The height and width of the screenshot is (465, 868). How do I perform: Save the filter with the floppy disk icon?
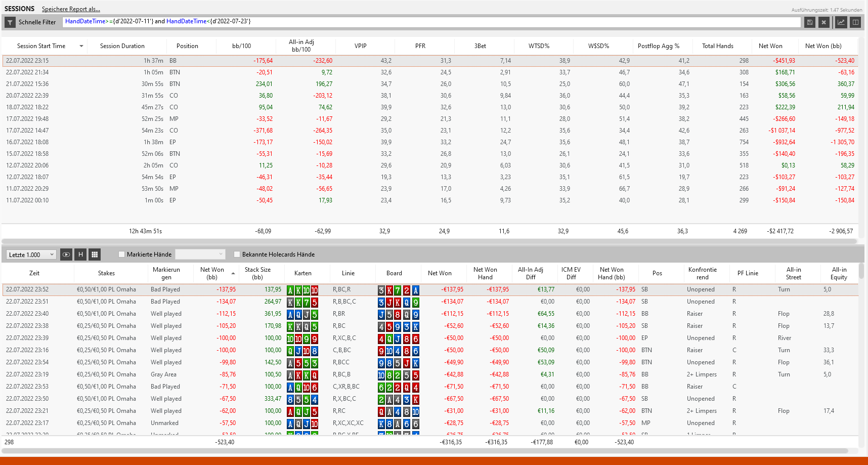[810, 22]
